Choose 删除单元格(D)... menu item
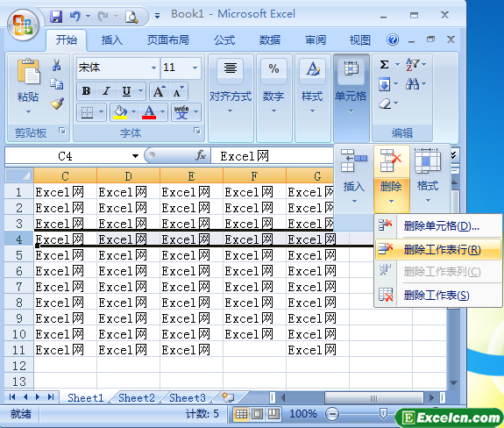 click(438, 226)
